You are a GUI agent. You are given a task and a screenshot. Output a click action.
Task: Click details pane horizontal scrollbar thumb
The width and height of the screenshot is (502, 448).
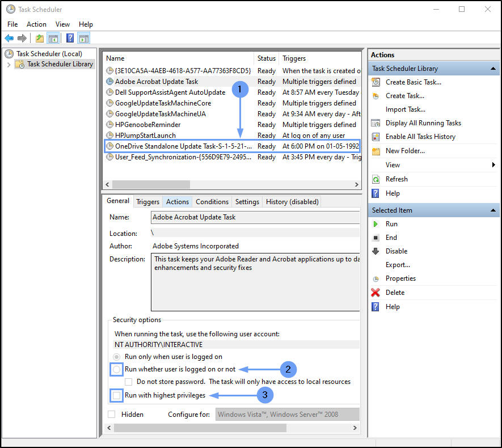200,428
